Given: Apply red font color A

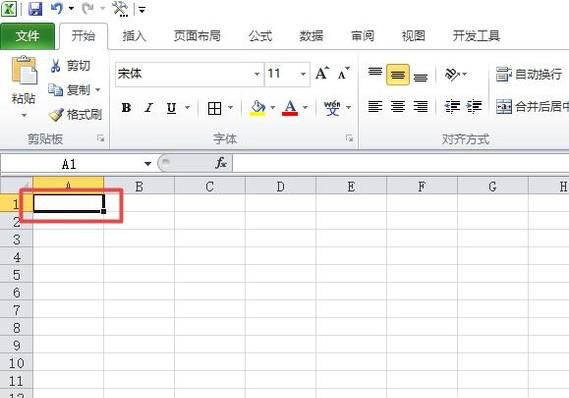Looking at the screenshot, I should [290, 108].
